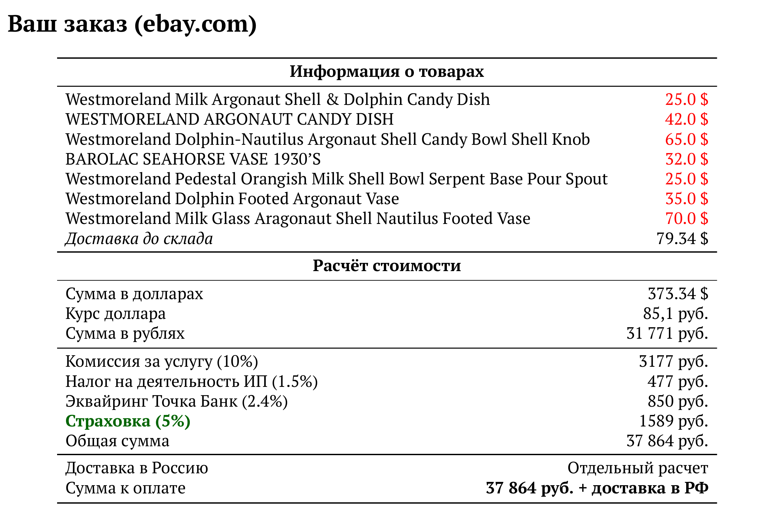Viewport: 769px width, 532px height.
Task: Click the bold "37 864 руб. + доставка в РФ" total
Action: 597,488
